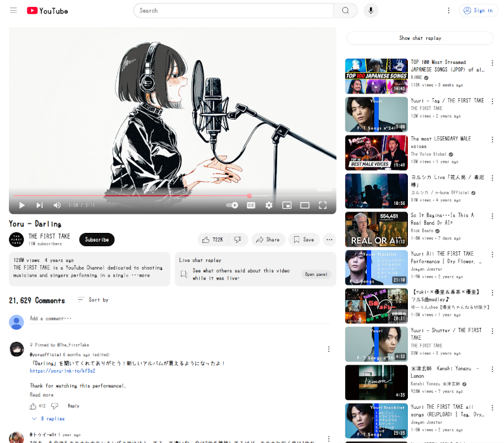This screenshot has width=504, height=443.
Task: Open the Rick Beato channel name
Action: pos(422,230)
